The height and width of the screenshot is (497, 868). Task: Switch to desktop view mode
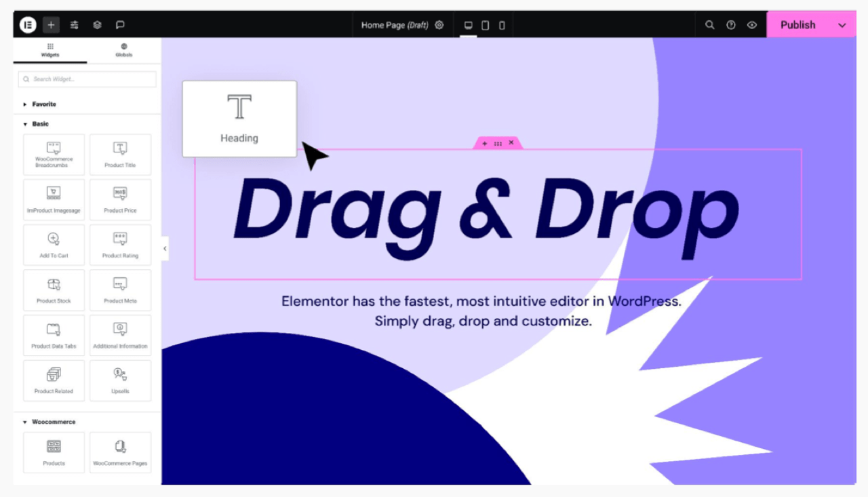pos(468,25)
